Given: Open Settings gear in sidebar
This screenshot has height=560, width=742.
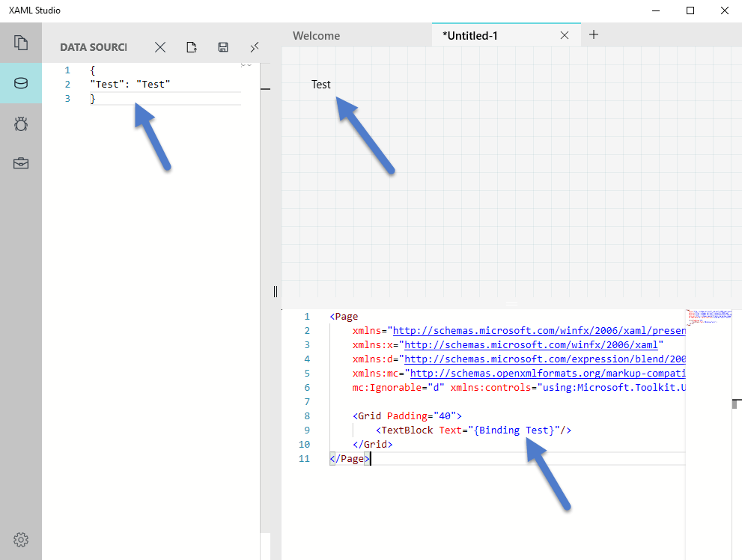Looking at the screenshot, I should [x=21, y=539].
